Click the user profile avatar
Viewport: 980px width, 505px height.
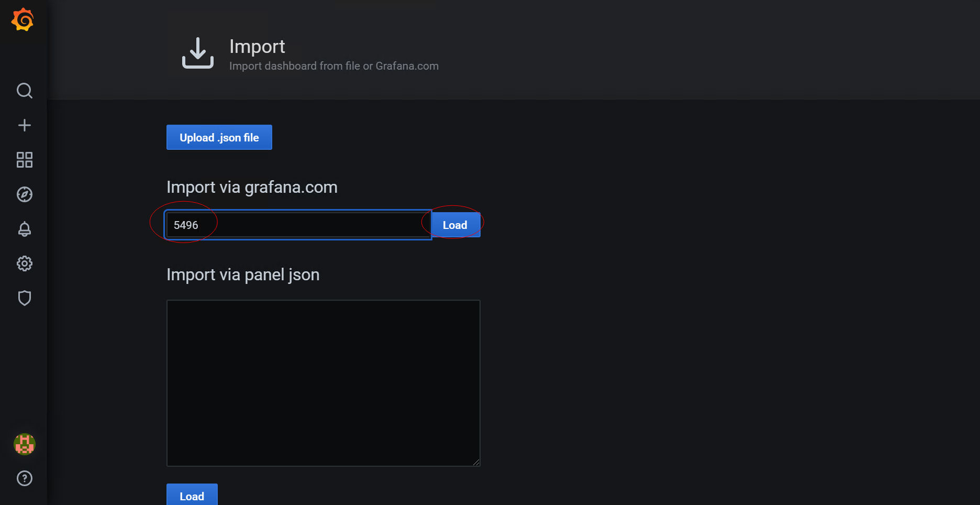coord(25,444)
